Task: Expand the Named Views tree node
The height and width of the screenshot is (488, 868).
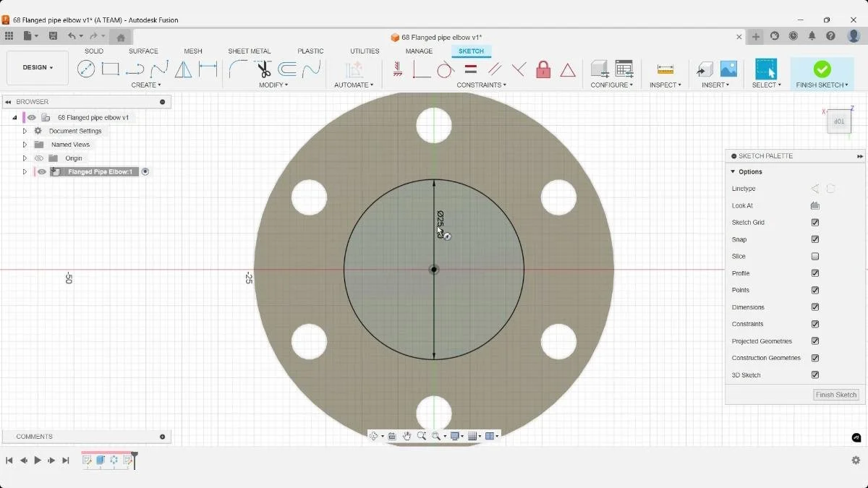Action: pos(25,145)
